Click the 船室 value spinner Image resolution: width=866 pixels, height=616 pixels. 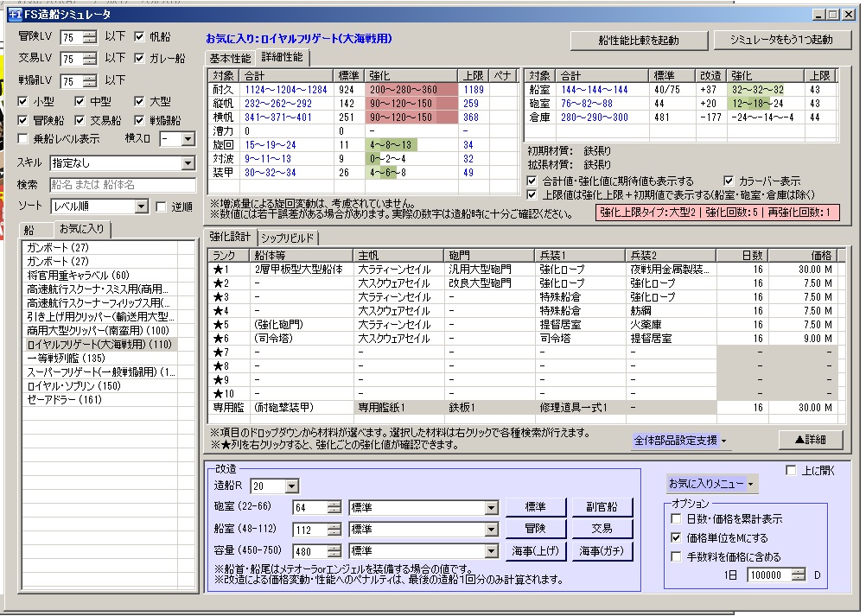coord(334,530)
